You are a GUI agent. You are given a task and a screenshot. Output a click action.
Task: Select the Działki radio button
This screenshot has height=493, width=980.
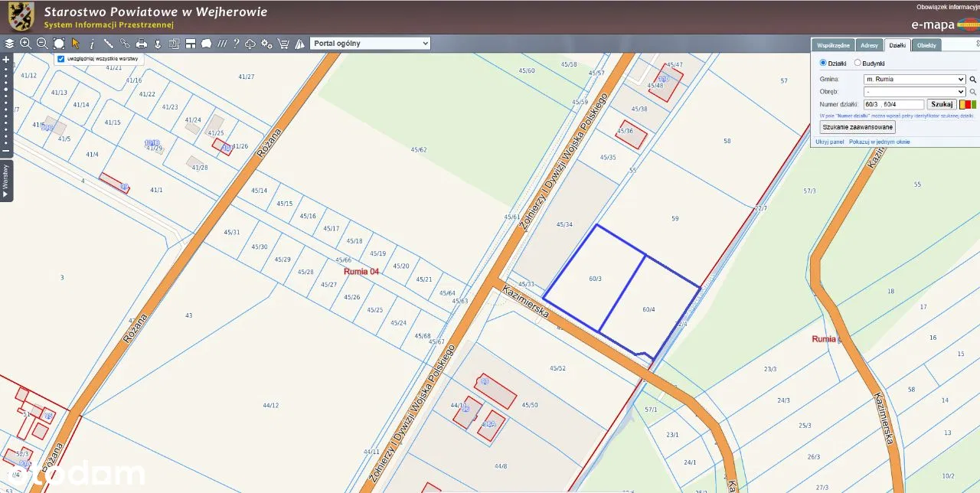[x=823, y=64]
